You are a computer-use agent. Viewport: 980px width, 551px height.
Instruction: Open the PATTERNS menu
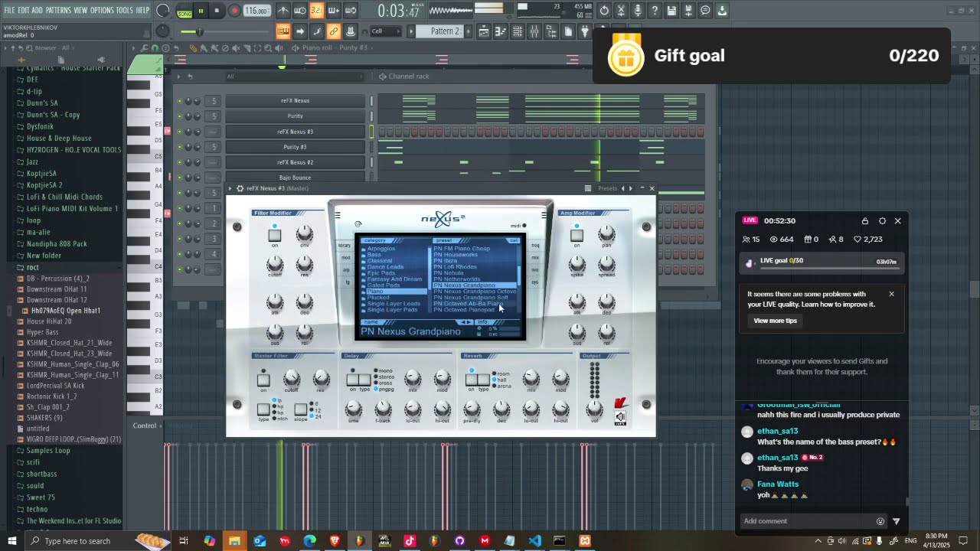click(x=58, y=10)
